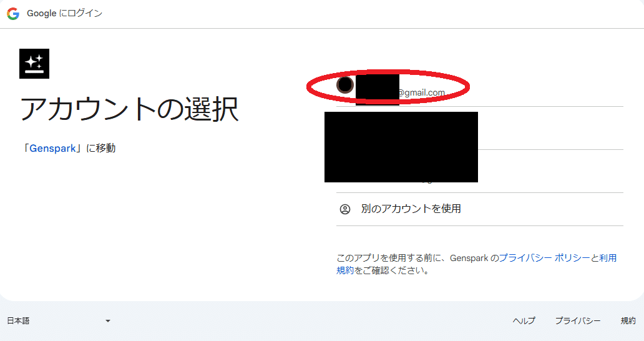Click ヘルプ in the footer
The height and width of the screenshot is (341, 644).
point(524,321)
